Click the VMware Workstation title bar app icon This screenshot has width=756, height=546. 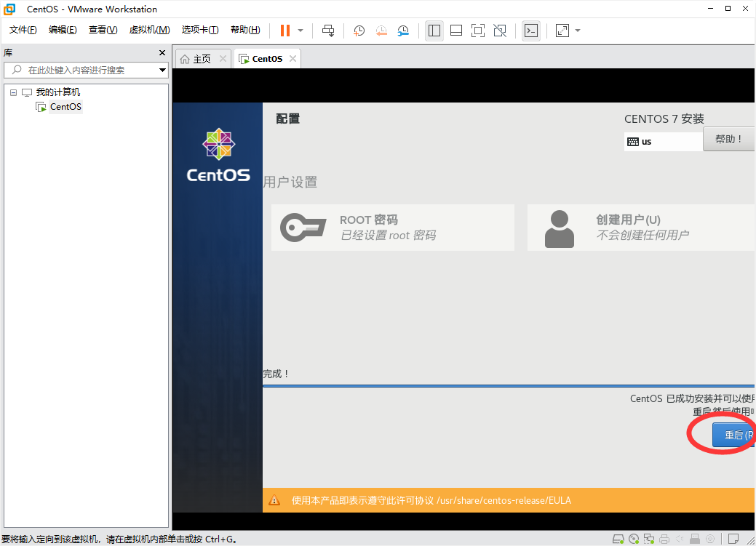pyautogui.click(x=9, y=9)
